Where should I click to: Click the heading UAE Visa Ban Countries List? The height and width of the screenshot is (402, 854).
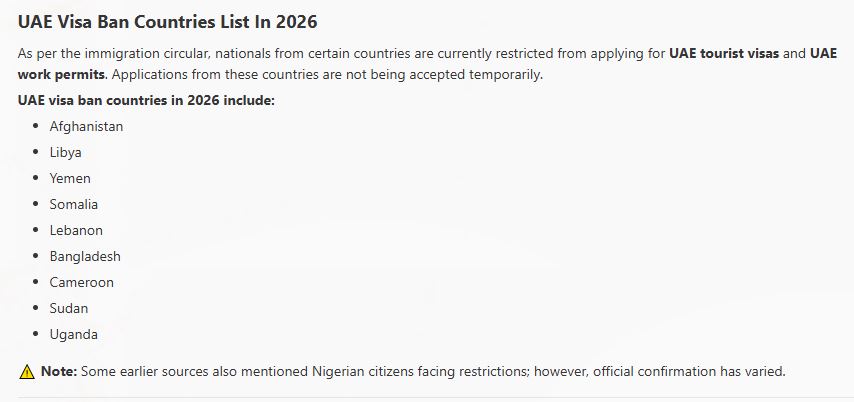click(x=167, y=22)
